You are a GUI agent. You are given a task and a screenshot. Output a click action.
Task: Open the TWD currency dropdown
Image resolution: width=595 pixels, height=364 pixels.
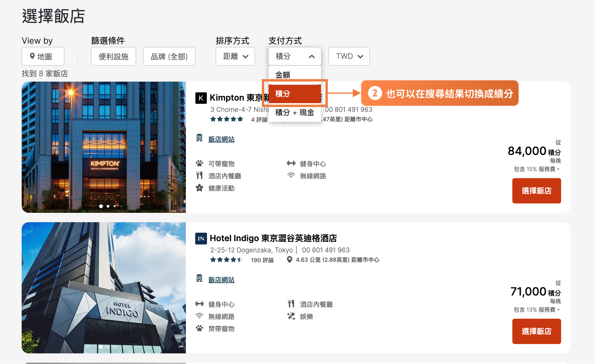[x=349, y=56]
